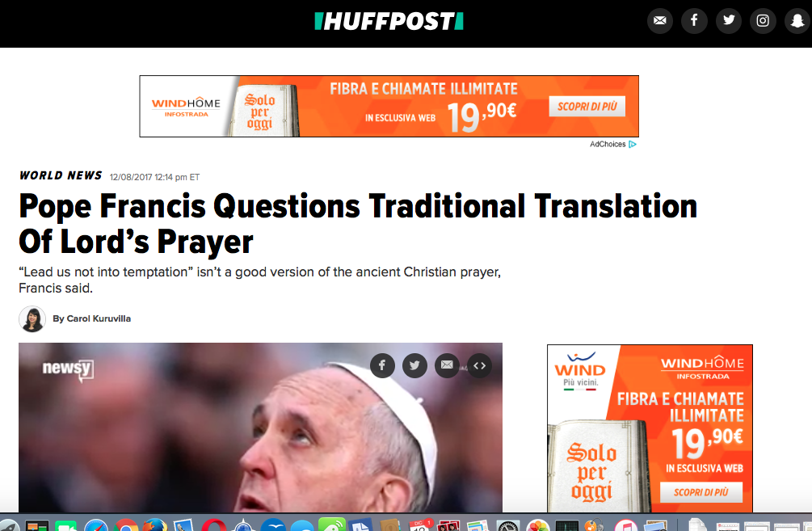
Task: Play the Pope Francis video
Action: click(x=260, y=428)
